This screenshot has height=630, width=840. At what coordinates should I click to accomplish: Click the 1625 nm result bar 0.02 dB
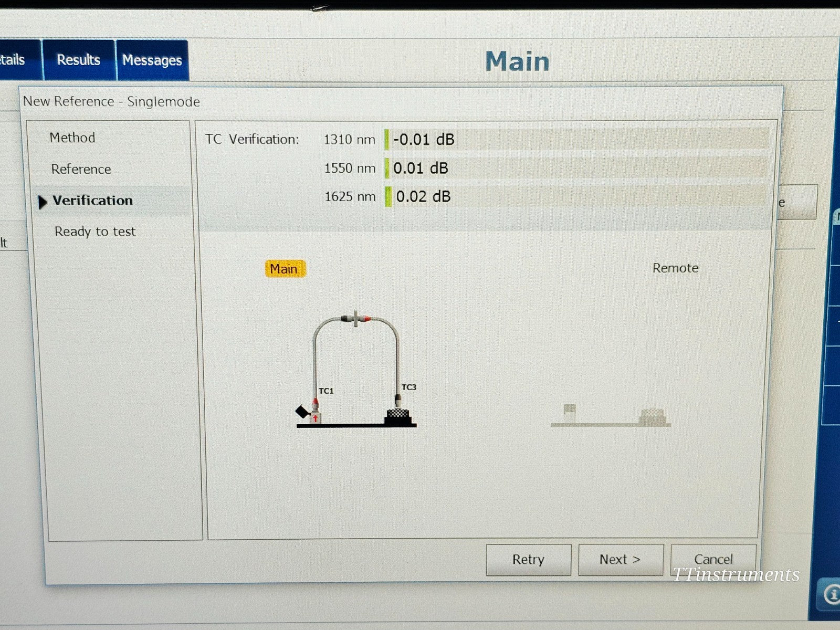(x=576, y=196)
